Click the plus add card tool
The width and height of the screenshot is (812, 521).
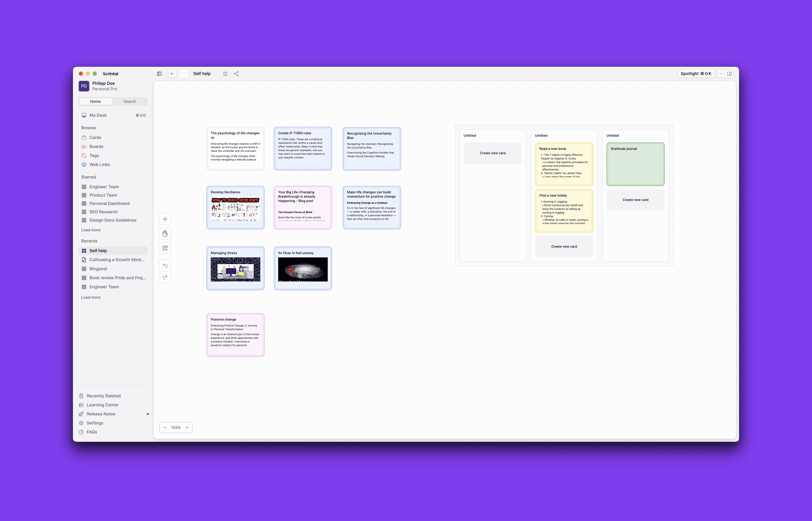coord(165,219)
